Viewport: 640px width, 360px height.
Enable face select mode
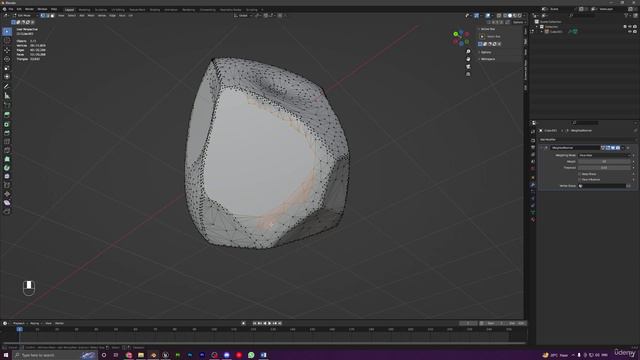pyautogui.click(x=52, y=16)
